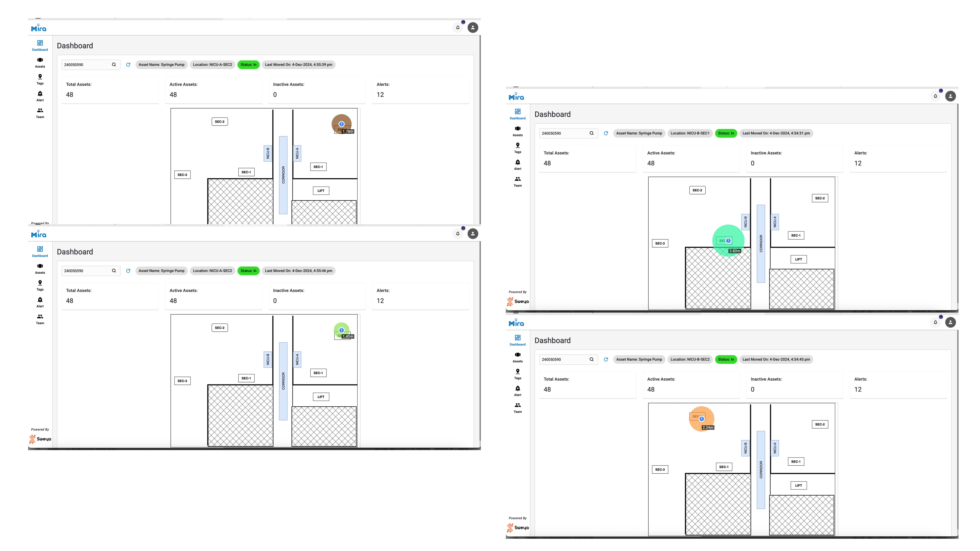The width and height of the screenshot is (980, 551).
Task: Open Assets sidebar in the 4:55:39 pm dashboard
Action: tap(40, 63)
